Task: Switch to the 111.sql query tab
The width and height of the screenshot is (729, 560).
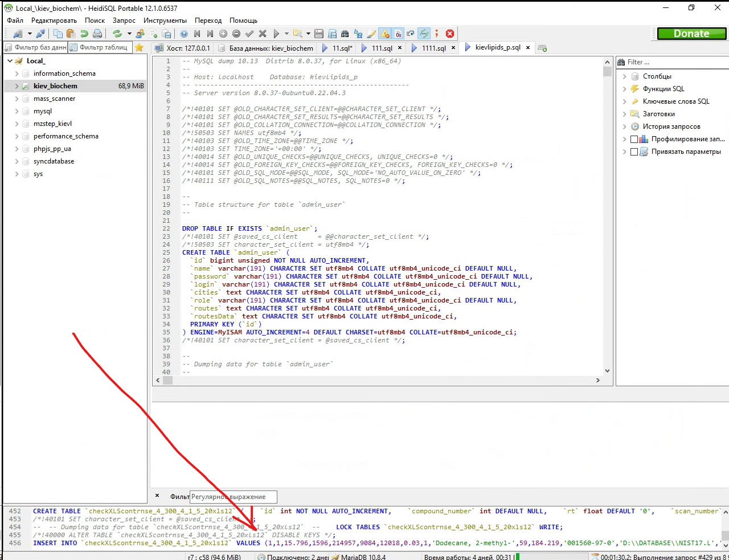Action: point(382,48)
